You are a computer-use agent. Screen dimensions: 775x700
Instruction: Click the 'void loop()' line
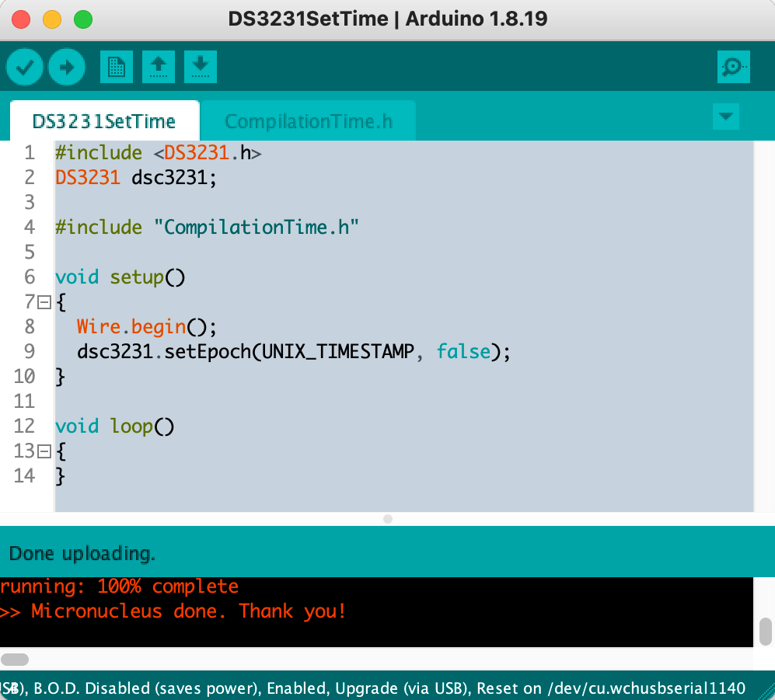[x=115, y=427]
